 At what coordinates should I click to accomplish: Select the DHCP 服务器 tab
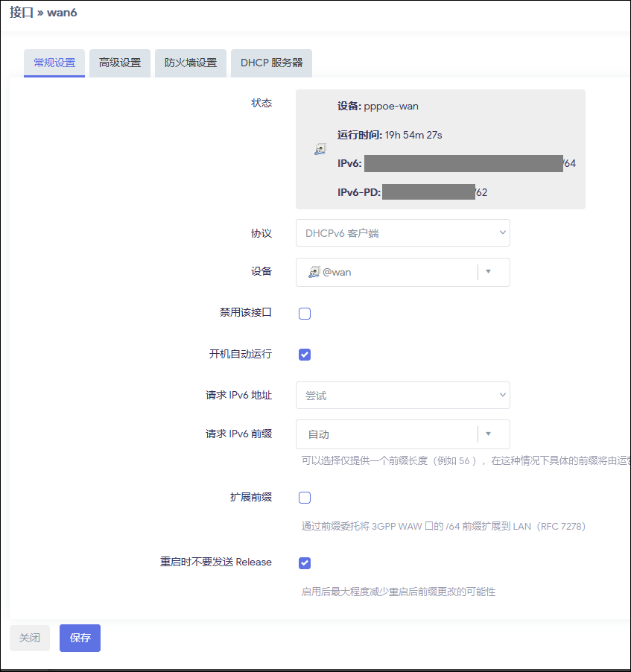271,63
